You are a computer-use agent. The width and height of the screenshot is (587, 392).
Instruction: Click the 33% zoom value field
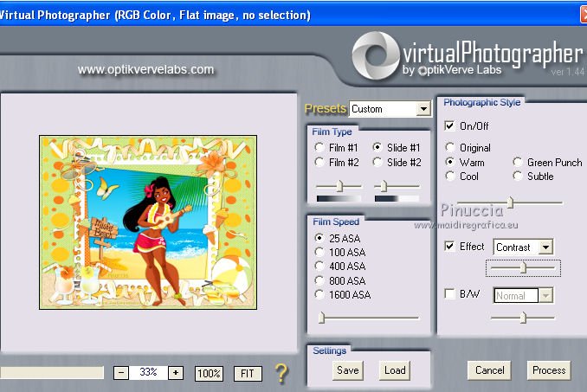pyautogui.click(x=148, y=373)
